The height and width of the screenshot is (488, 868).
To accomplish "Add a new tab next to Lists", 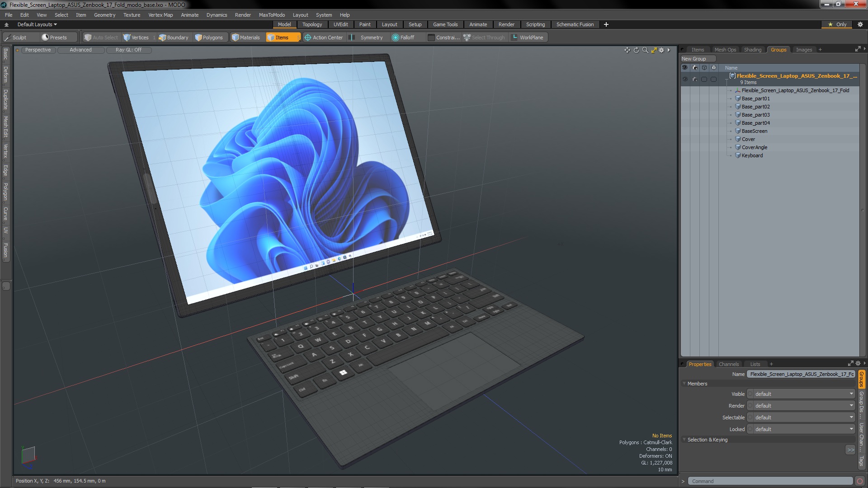I will (771, 364).
